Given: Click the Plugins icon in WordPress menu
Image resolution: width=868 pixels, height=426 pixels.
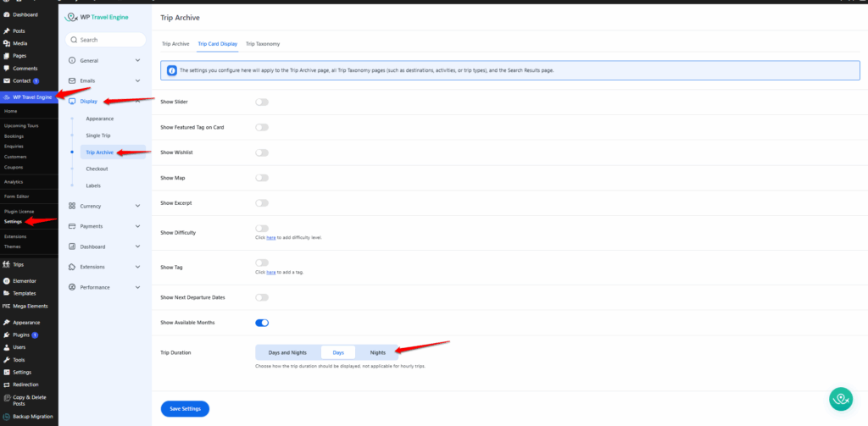Looking at the screenshot, I should pos(7,335).
